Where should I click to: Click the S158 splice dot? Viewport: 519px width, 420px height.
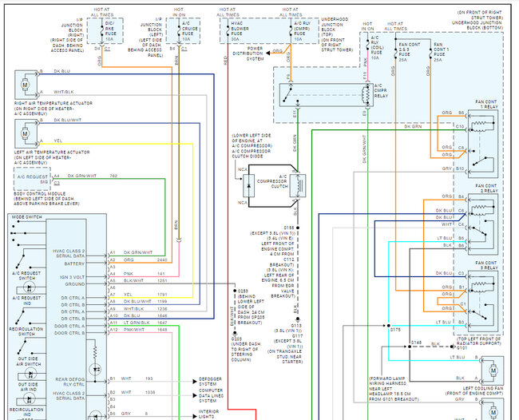298,228
